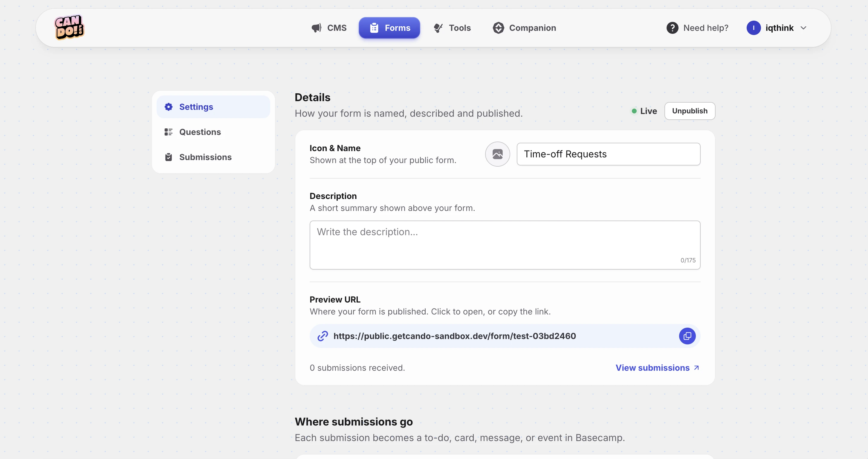
Task: Open the public form preview URL
Action: coord(455,336)
